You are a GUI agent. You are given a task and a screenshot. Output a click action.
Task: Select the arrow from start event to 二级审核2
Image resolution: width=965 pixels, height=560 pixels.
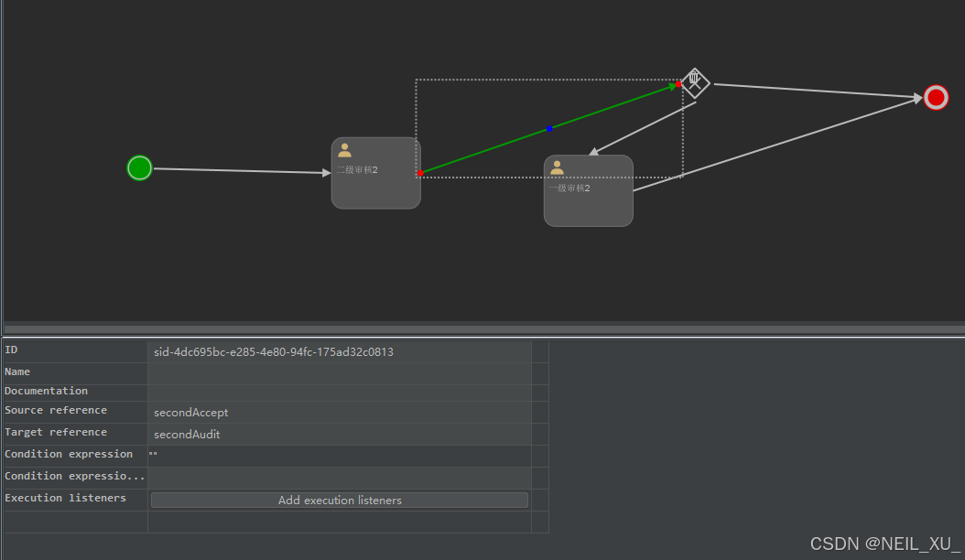tap(238, 170)
